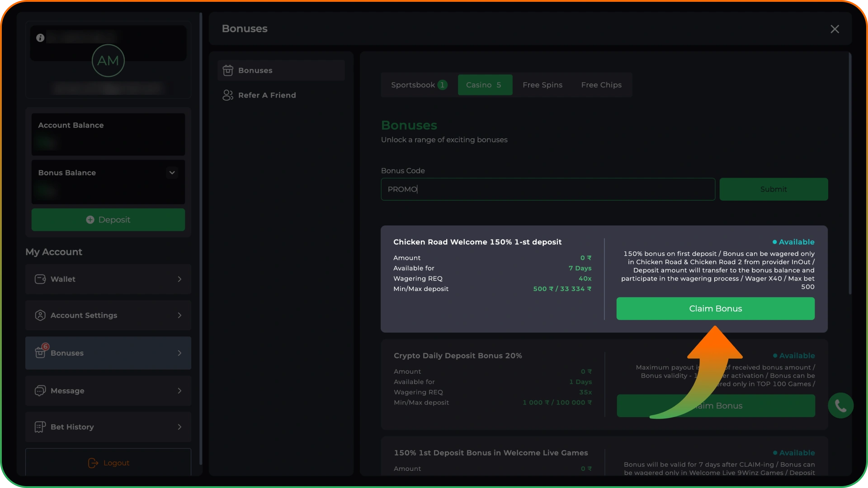868x488 pixels.
Task: Click the Crypto Daily bonus 'Available' status
Action: [x=794, y=356]
